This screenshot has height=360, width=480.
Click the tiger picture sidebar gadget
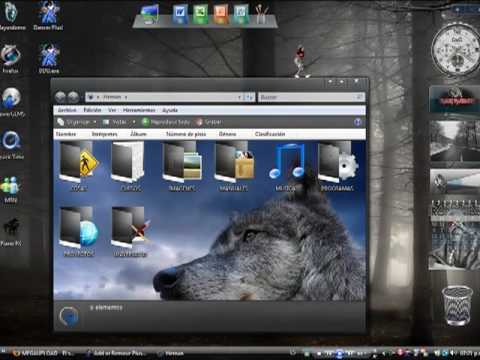pyautogui.click(x=455, y=243)
